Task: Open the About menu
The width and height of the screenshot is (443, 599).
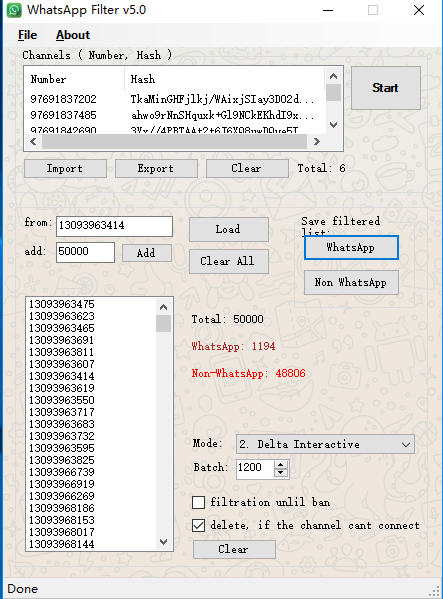Action: [x=73, y=35]
